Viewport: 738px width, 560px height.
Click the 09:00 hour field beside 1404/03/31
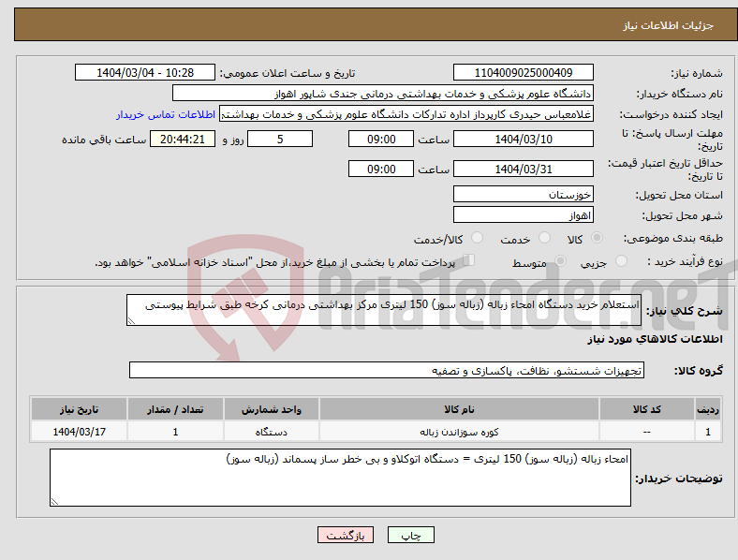(x=381, y=169)
